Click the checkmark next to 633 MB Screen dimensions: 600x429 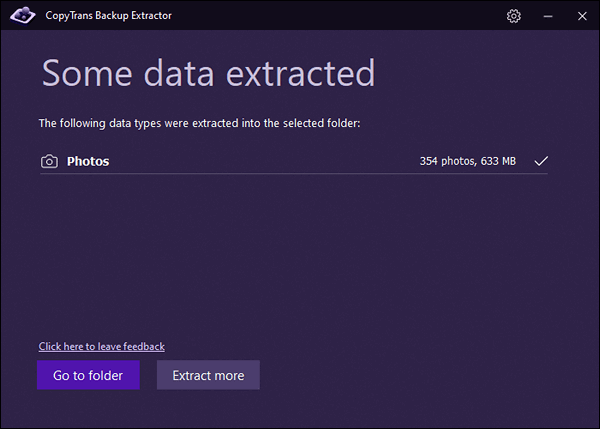(x=541, y=161)
